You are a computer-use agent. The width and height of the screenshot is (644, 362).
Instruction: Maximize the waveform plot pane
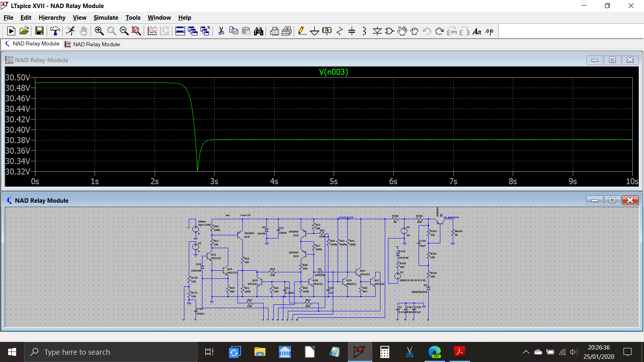(613, 60)
